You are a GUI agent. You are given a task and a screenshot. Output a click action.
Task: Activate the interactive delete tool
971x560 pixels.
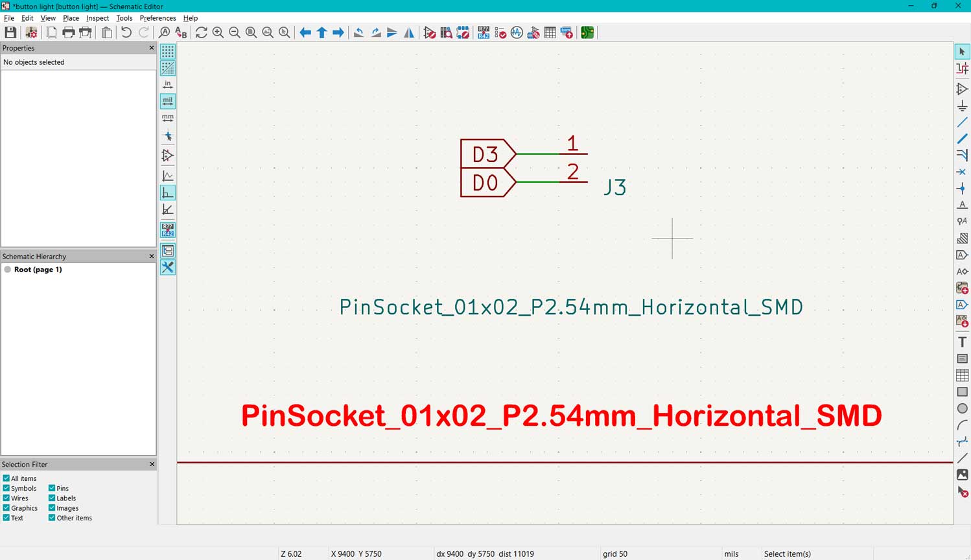pyautogui.click(x=963, y=492)
